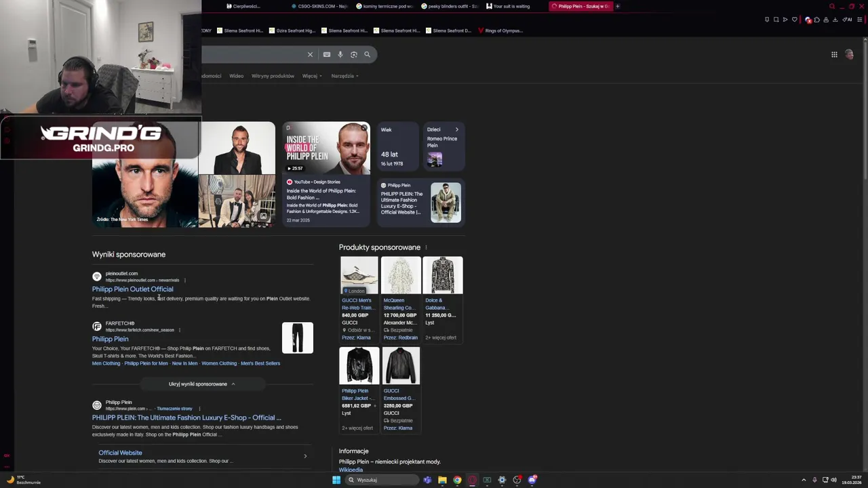Screen dimensions: 868x488
Task: Clear the Google search box
Action: pyautogui.click(x=310, y=54)
